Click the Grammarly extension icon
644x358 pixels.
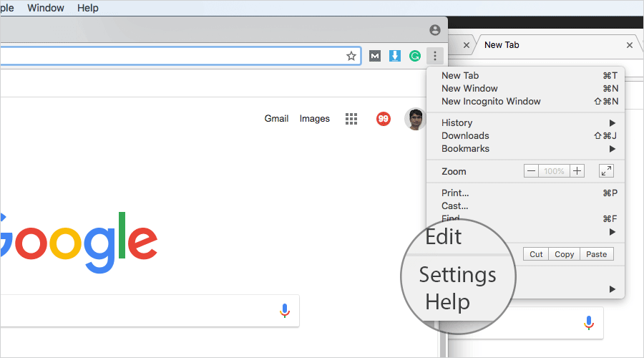point(415,56)
